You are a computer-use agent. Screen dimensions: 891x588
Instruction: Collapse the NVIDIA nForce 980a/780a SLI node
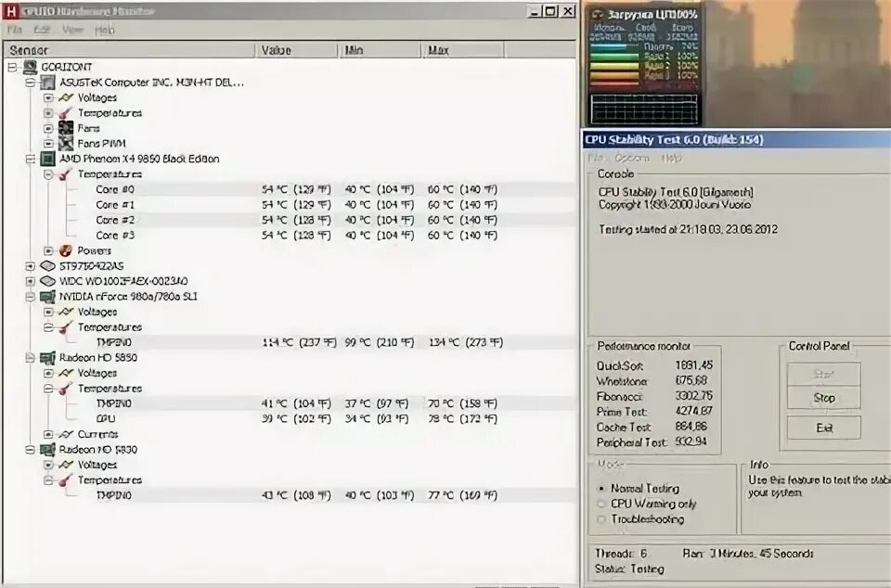(x=31, y=296)
